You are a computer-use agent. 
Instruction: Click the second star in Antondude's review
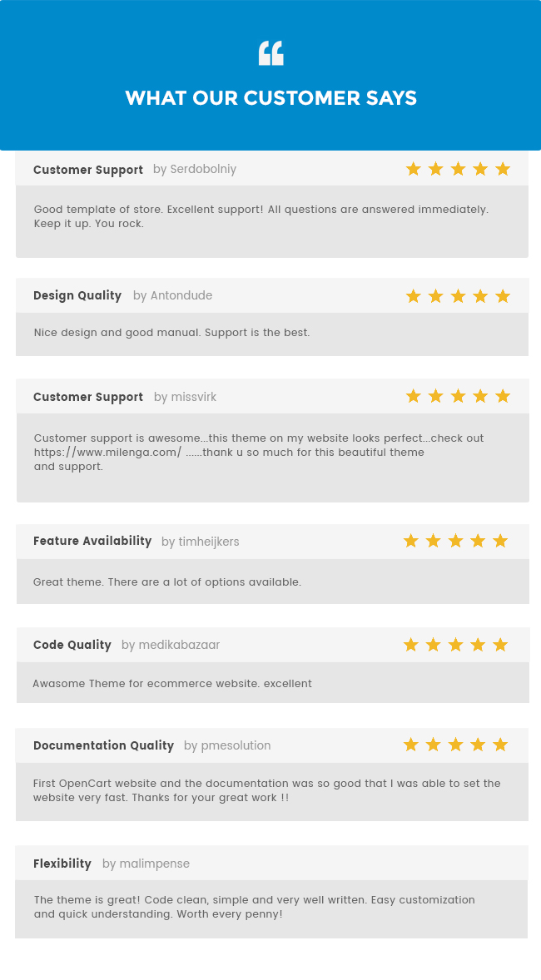pyautogui.click(x=435, y=296)
